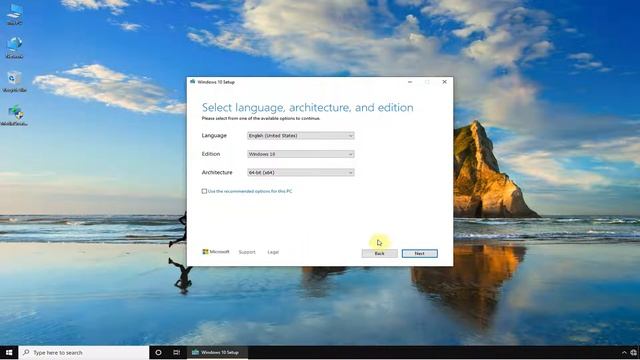Close the Windows 10 Setup window
640x360 pixels.
click(444, 82)
